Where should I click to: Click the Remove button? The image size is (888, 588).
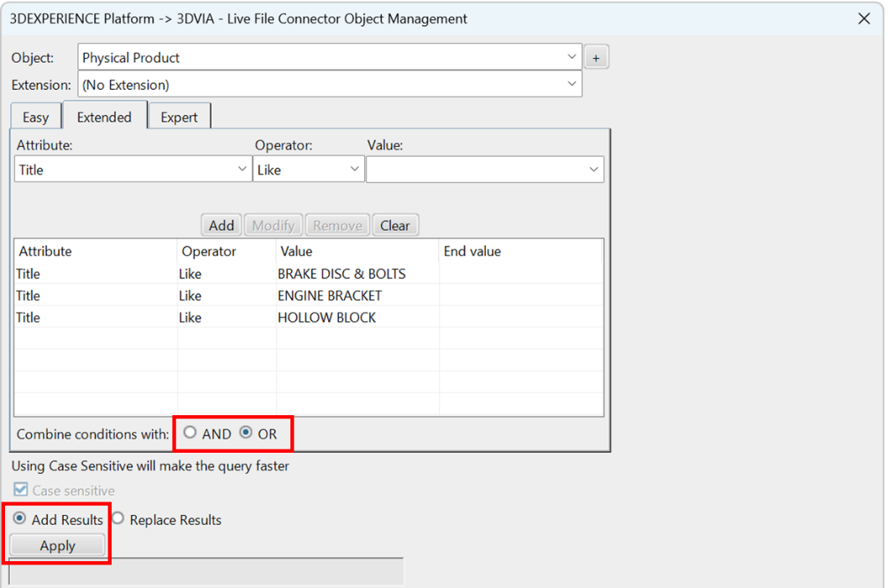tap(337, 226)
